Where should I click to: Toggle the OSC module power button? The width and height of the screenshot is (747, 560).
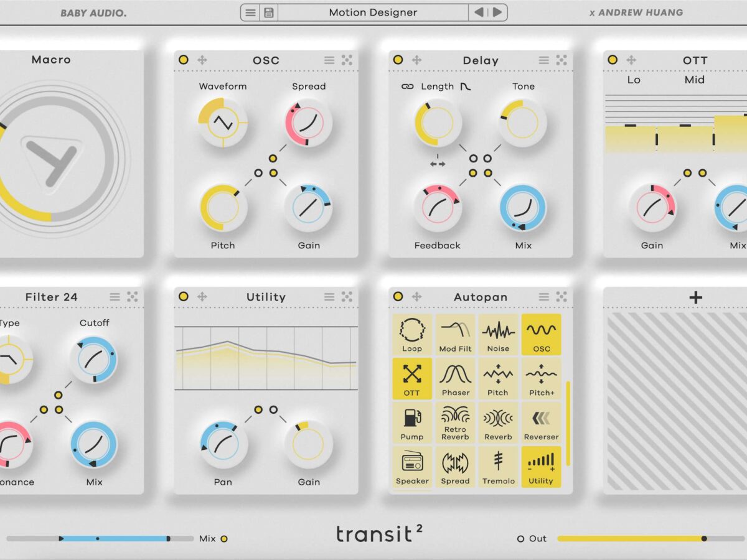coord(183,60)
